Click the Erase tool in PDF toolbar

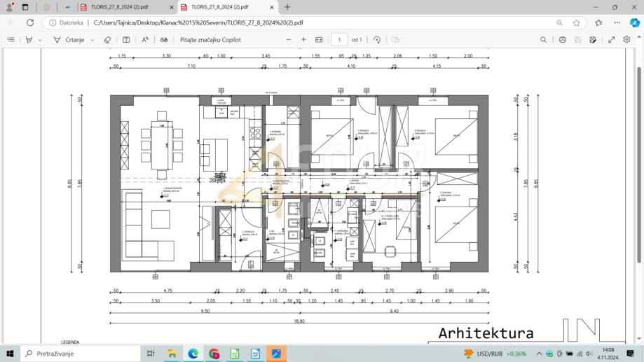click(x=107, y=40)
